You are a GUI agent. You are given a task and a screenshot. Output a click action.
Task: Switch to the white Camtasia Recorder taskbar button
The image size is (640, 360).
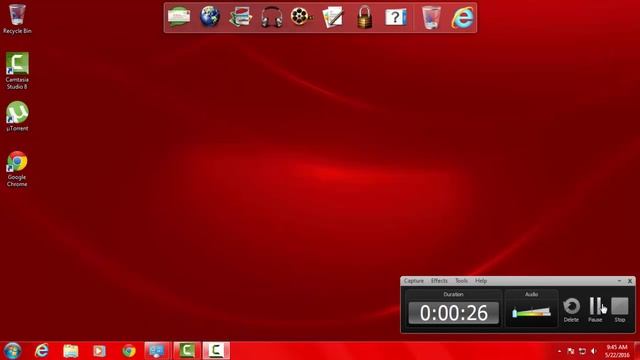pos(216,351)
